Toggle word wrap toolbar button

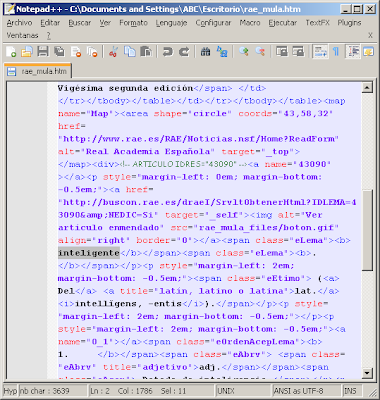pyautogui.click(x=320, y=52)
